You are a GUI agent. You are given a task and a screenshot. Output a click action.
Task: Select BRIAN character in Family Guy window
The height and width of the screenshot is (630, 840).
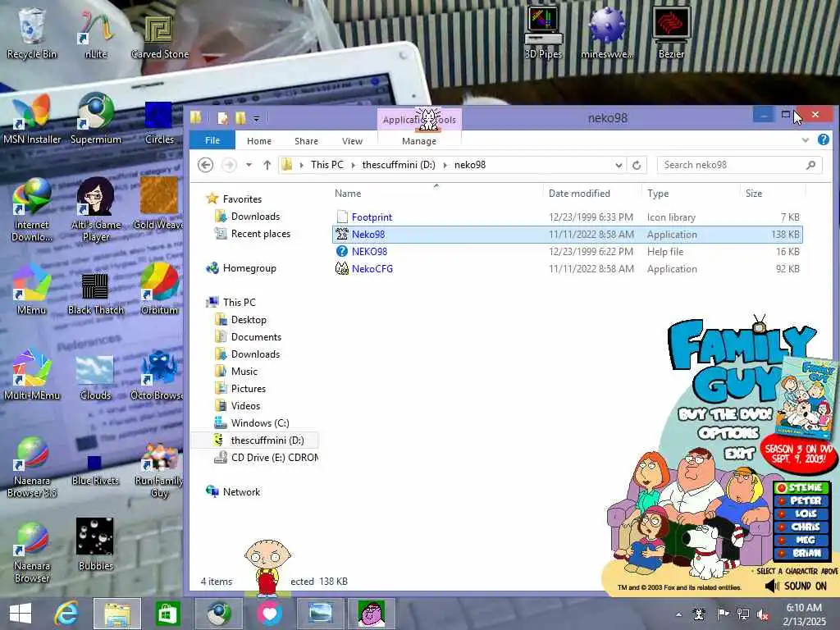[x=802, y=553]
